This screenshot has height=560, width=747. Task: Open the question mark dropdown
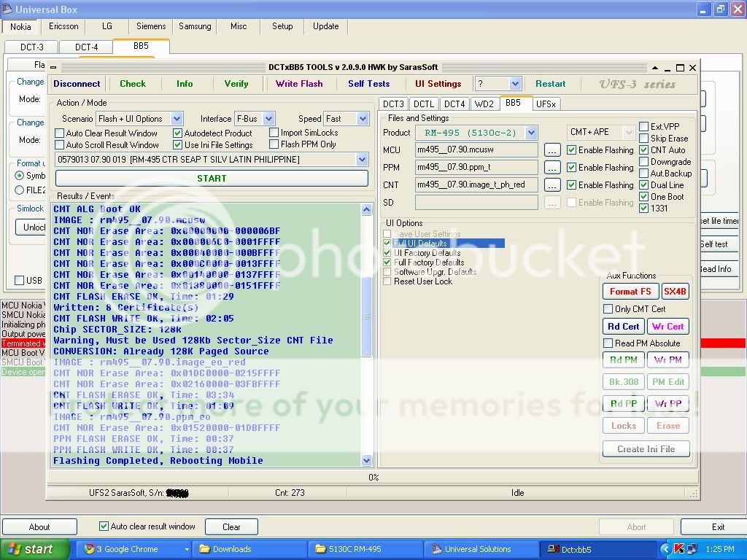(x=515, y=84)
